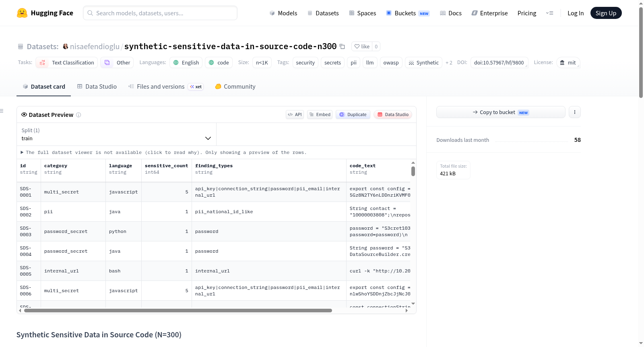Open the Spaces nav item
Screen dimensions: 644x347
pos(362,13)
